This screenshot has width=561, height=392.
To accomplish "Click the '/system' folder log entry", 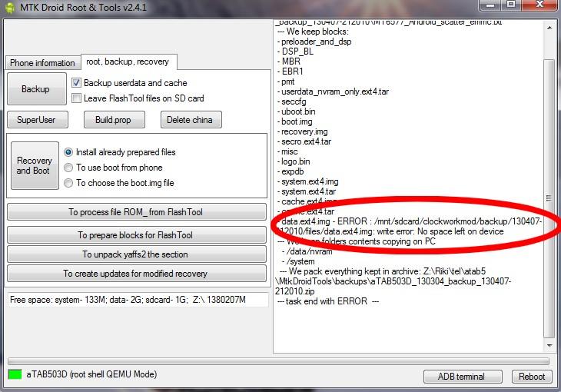I will pos(300,261).
